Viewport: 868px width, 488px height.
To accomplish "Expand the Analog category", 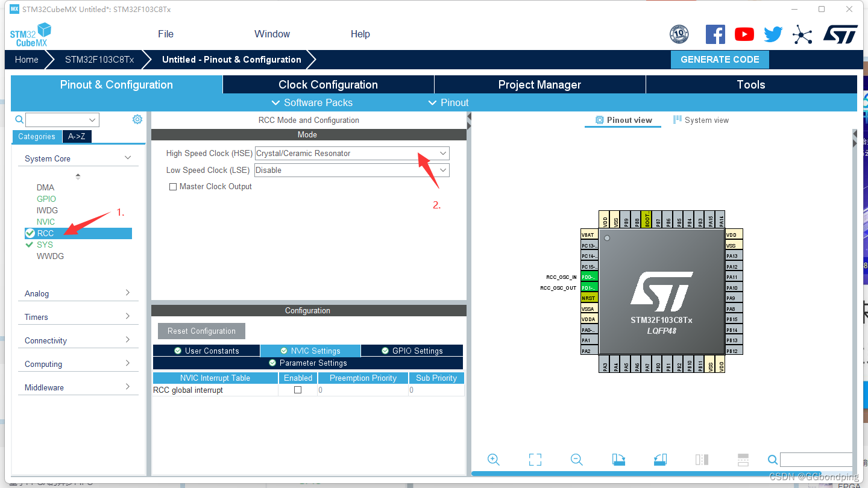I will 78,293.
